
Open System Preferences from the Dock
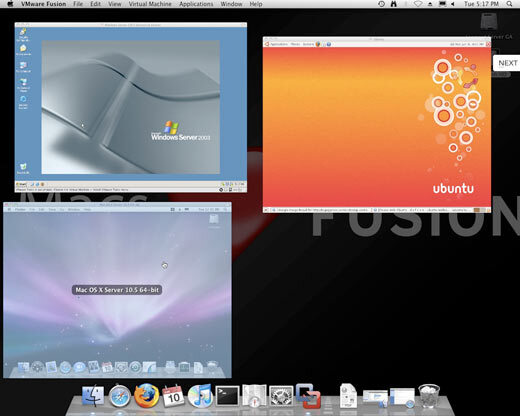click(281, 396)
